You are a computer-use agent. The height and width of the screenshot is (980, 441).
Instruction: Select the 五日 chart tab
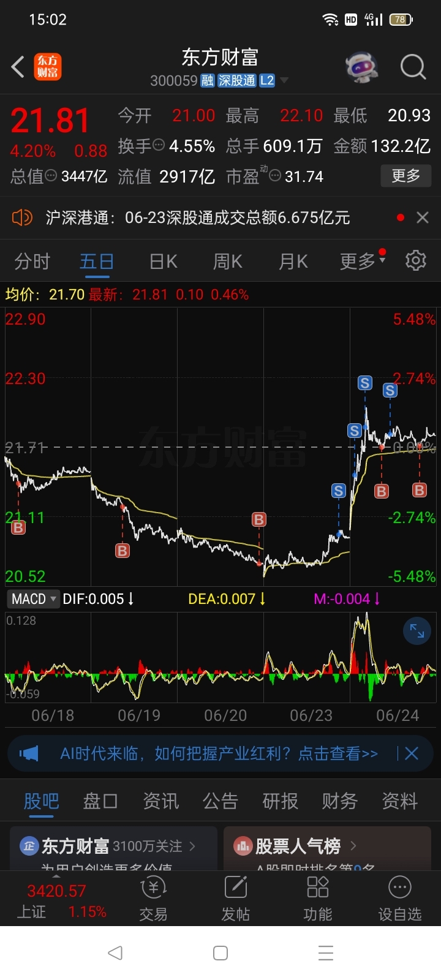coord(97,262)
